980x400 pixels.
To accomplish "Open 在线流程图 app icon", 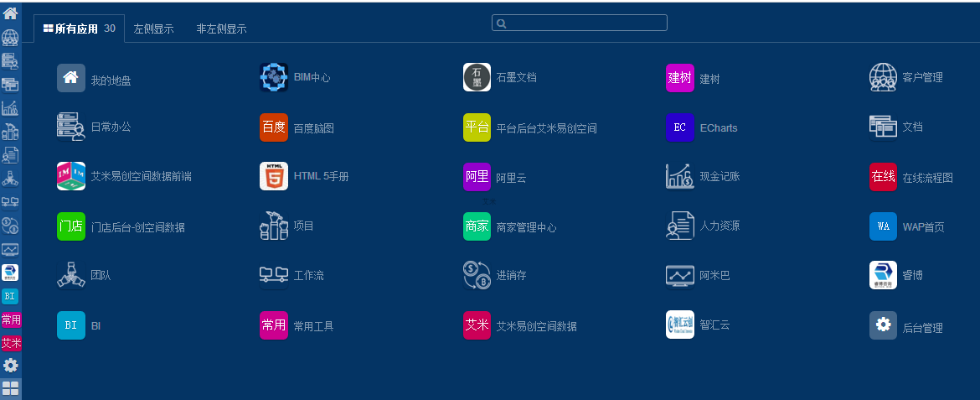I will tap(883, 177).
